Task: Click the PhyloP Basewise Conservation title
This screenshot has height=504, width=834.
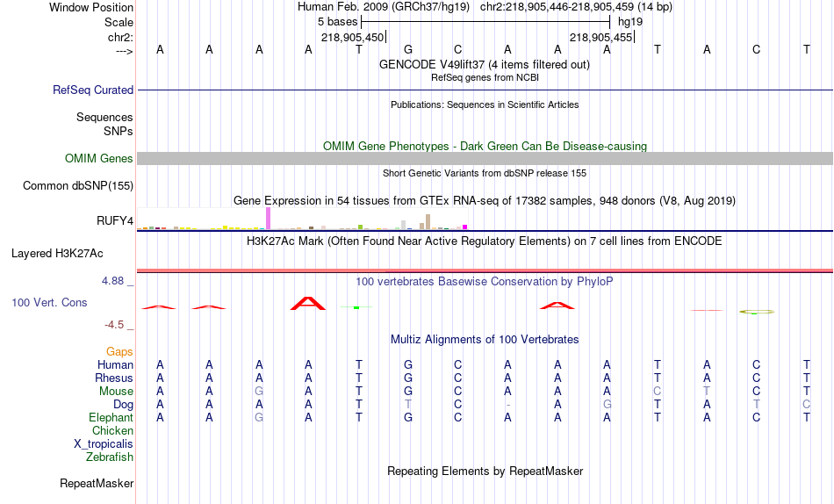Action: tap(484, 282)
